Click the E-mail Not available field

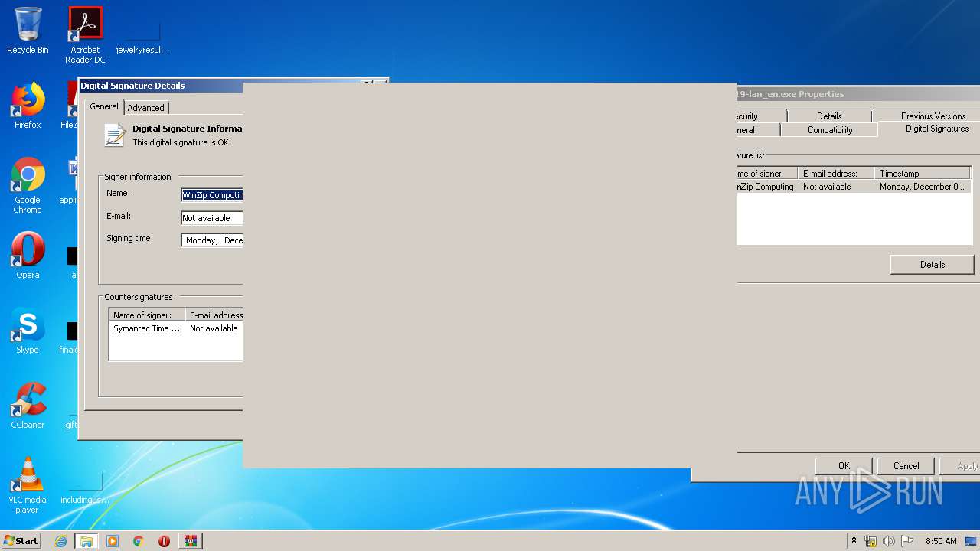(212, 218)
